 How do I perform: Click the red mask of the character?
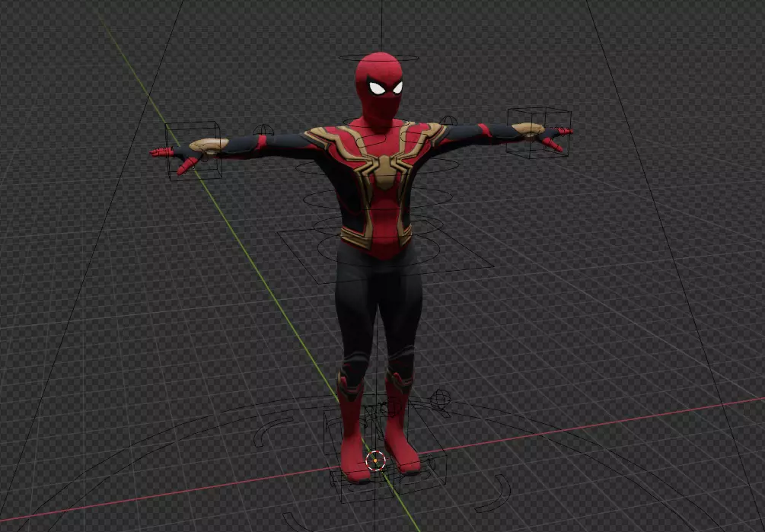379,88
